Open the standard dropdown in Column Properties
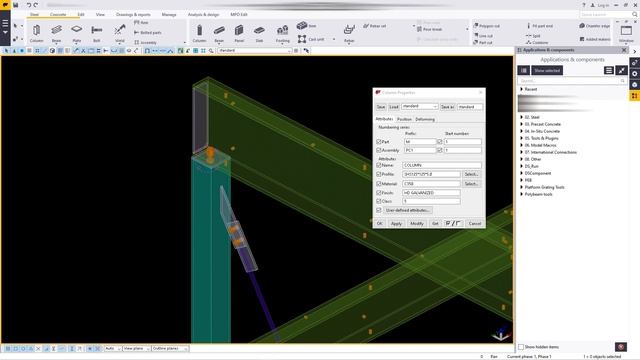 (x=420, y=107)
